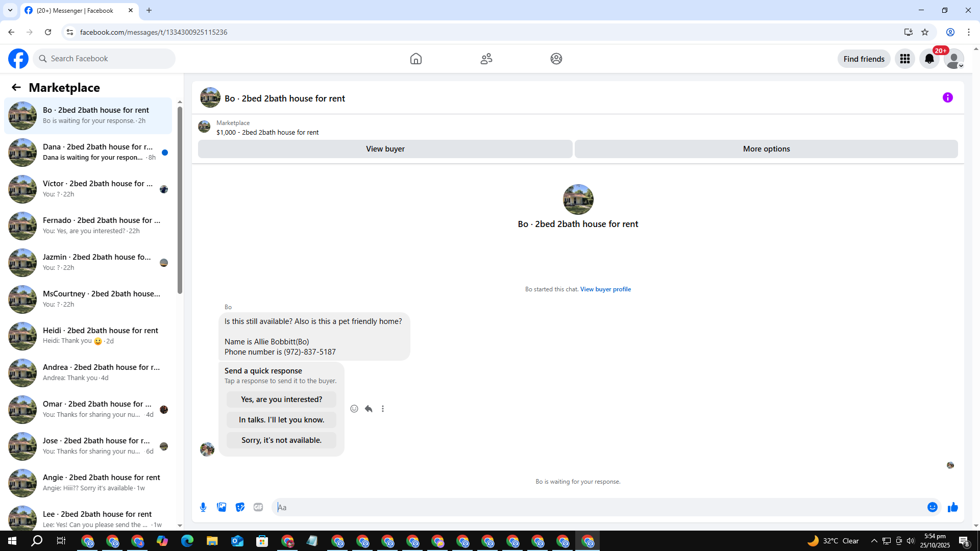Image resolution: width=980 pixels, height=551 pixels.
Task: Open conversation information purple icon
Action: click(x=947, y=97)
